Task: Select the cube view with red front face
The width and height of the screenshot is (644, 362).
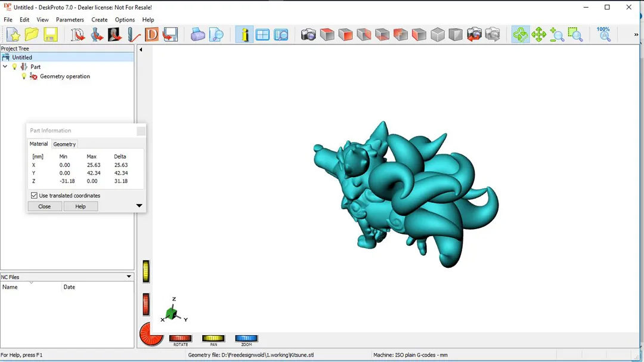Action: point(345,35)
